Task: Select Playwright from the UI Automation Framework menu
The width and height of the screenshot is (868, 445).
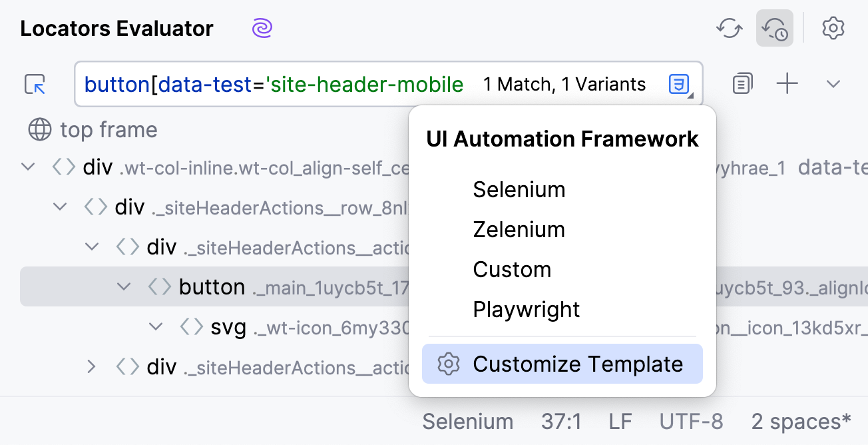Action: [x=526, y=309]
